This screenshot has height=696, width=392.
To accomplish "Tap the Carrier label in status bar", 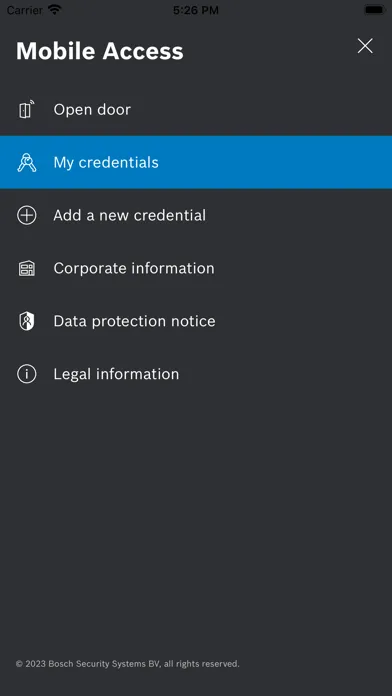I will [24, 10].
